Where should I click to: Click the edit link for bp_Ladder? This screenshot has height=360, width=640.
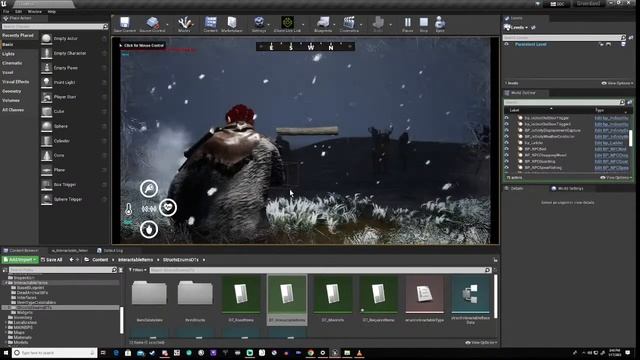pyautogui.click(x=609, y=143)
